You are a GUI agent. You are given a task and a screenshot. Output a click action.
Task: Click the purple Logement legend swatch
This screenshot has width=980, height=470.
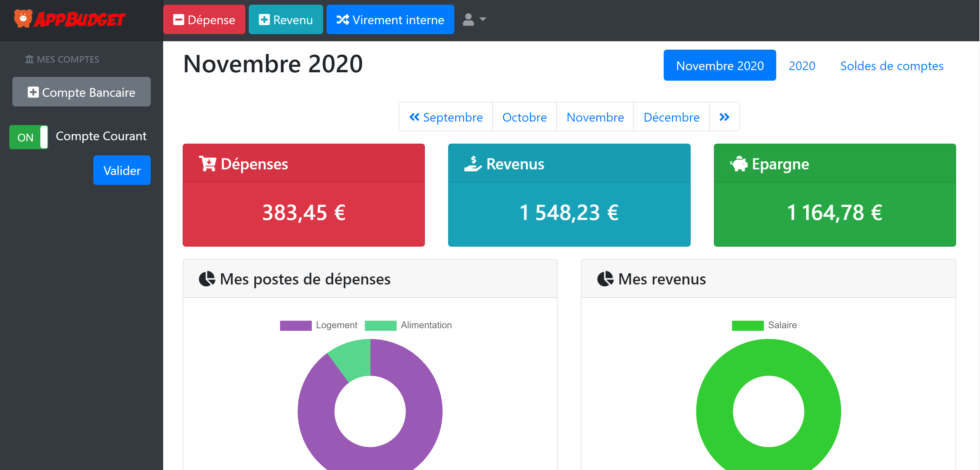pyautogui.click(x=295, y=325)
